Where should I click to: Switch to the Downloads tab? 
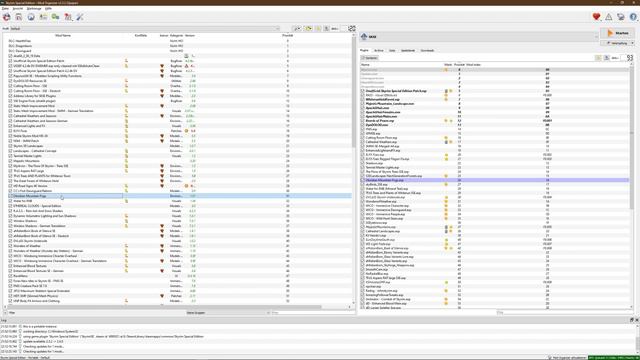(x=427, y=50)
